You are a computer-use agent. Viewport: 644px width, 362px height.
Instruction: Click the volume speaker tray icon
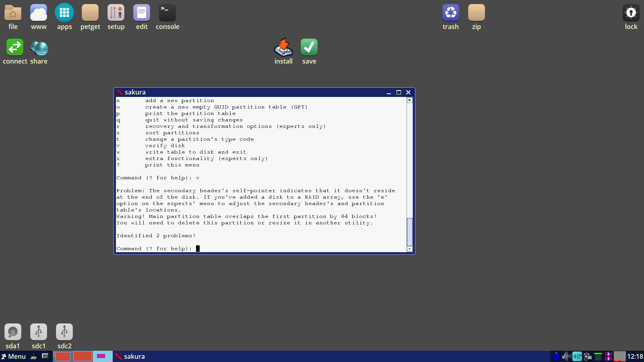click(x=567, y=356)
